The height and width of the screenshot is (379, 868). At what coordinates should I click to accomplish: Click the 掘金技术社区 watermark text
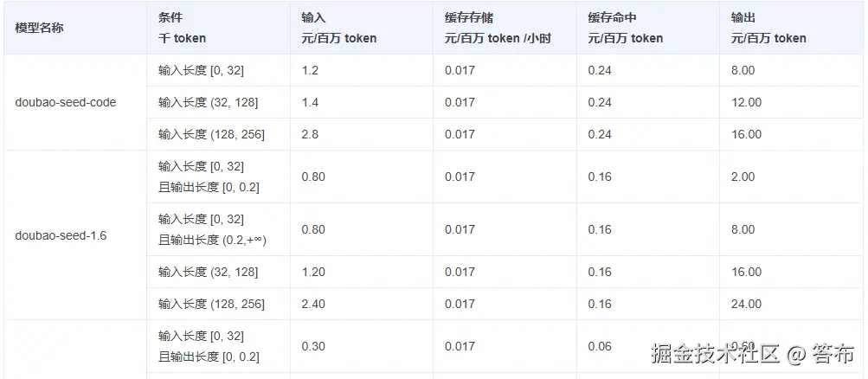tap(717, 353)
